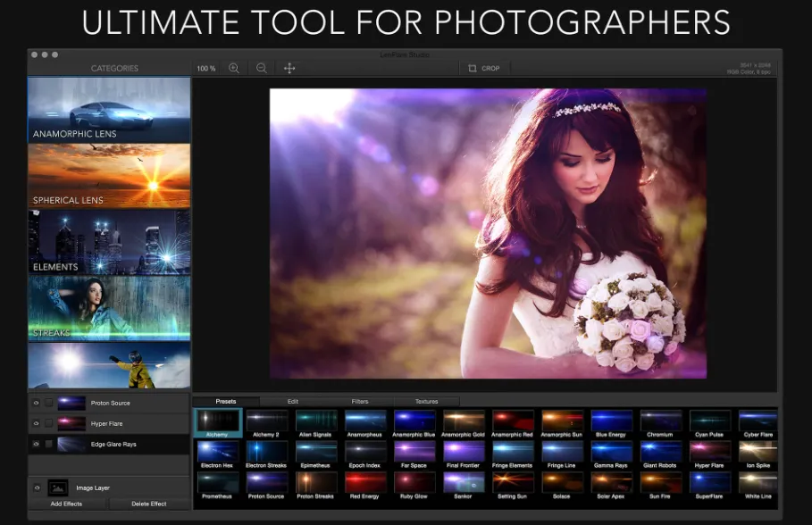
Task: Choose the Electron Hex preset
Action: [217, 454]
